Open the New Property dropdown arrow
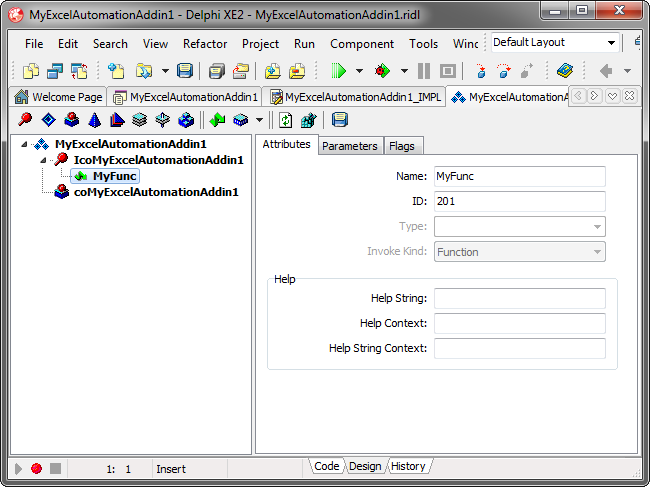 (x=260, y=120)
